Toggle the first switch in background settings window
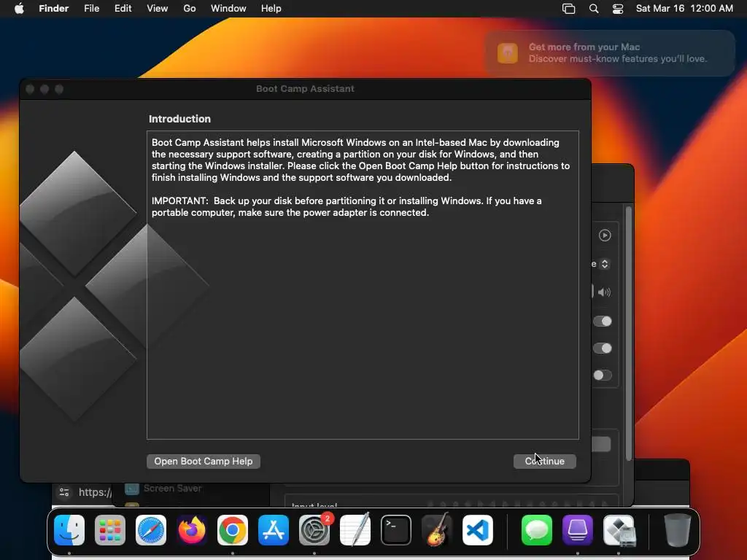 pos(602,321)
